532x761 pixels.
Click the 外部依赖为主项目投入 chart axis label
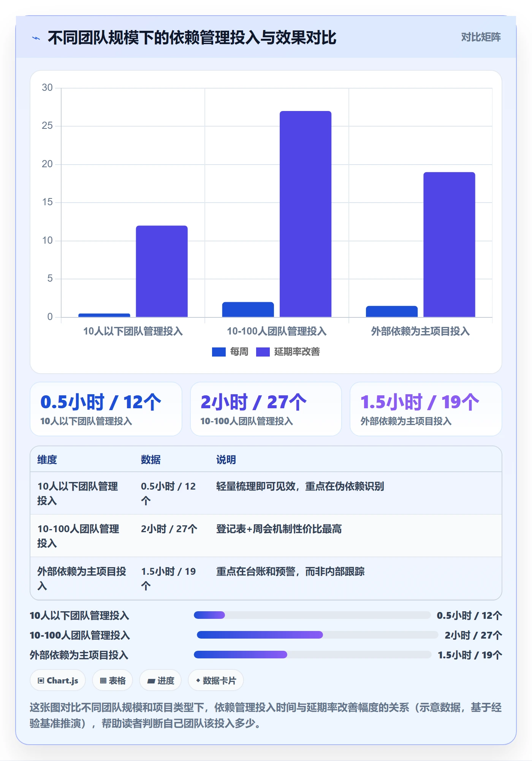click(x=420, y=331)
